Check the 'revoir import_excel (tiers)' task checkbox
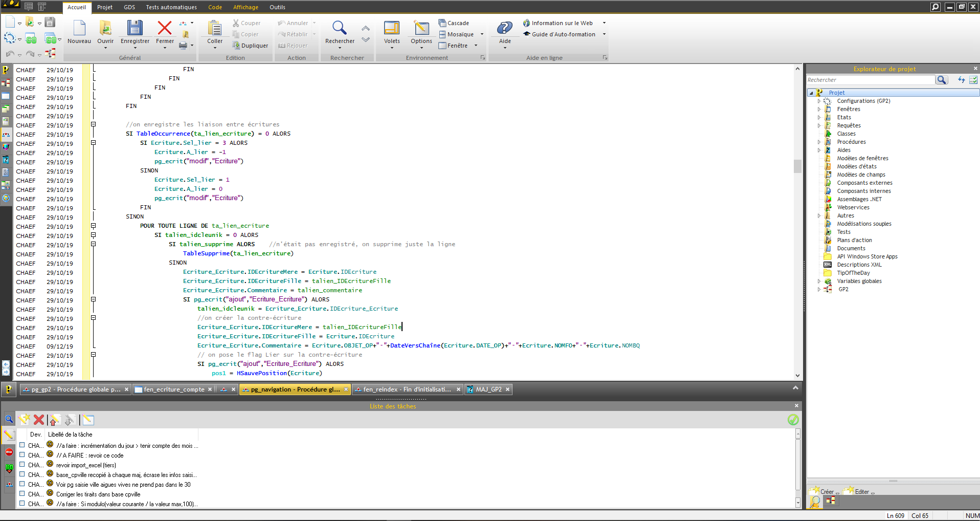This screenshot has width=980, height=521. pyautogui.click(x=22, y=465)
